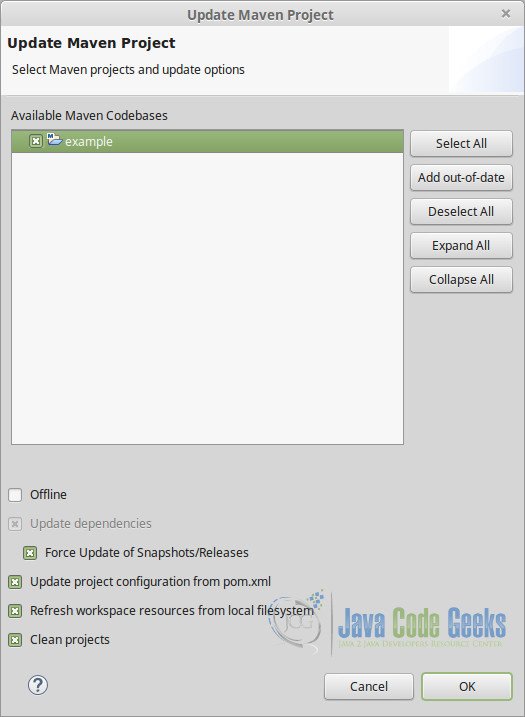Cancel the Maven update dialog
This screenshot has height=717, width=525.
click(369, 686)
